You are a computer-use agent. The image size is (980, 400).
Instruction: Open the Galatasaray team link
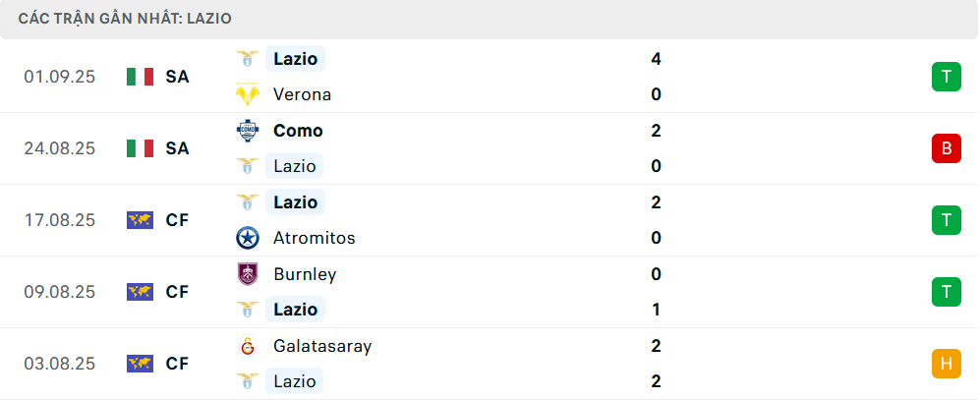click(x=322, y=346)
